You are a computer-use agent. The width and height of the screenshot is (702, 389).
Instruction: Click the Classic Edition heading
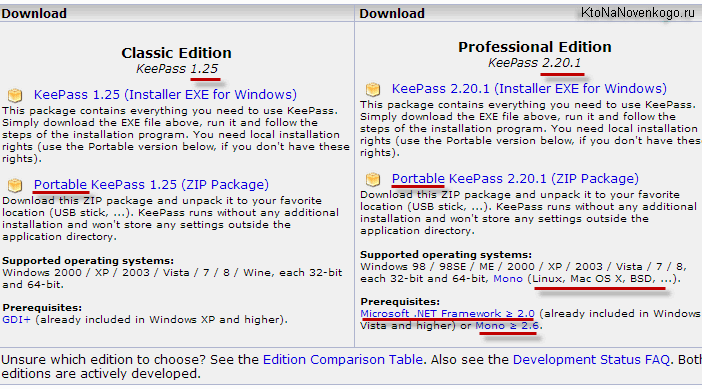pos(176,53)
